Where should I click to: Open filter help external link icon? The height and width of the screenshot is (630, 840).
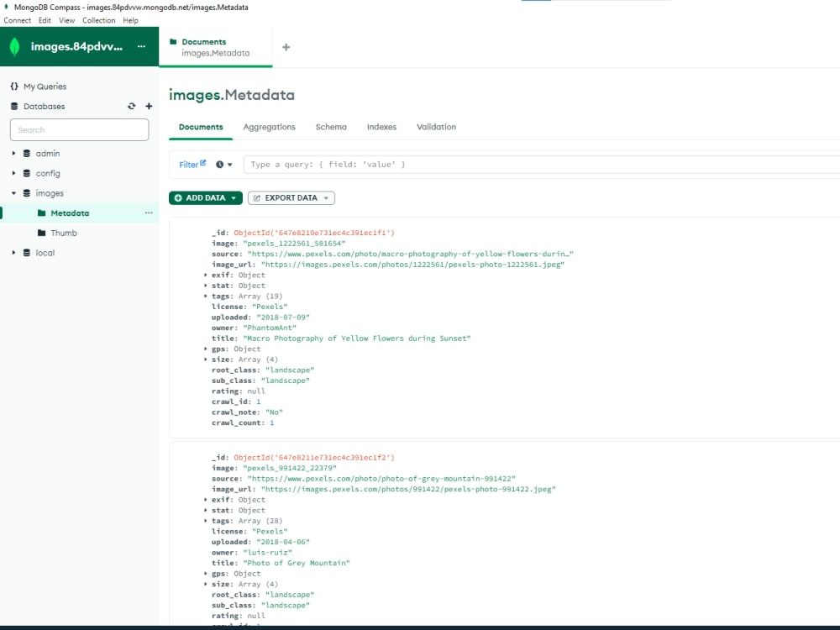203,162
